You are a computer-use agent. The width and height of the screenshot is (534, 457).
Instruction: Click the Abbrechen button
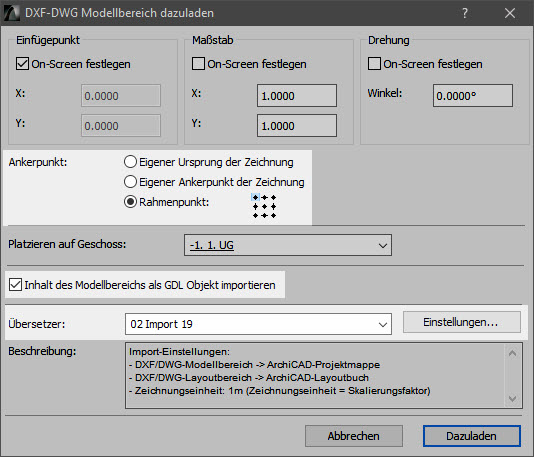pos(354,436)
